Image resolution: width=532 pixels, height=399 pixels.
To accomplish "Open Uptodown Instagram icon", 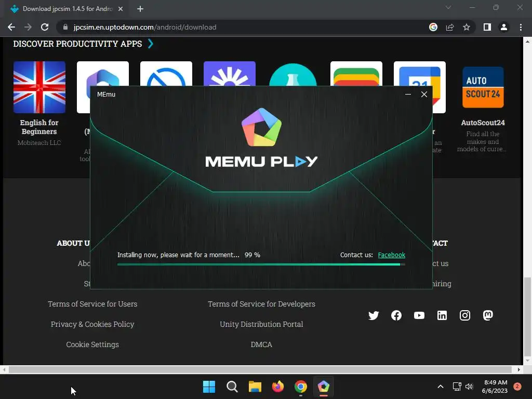I will pyautogui.click(x=465, y=315).
